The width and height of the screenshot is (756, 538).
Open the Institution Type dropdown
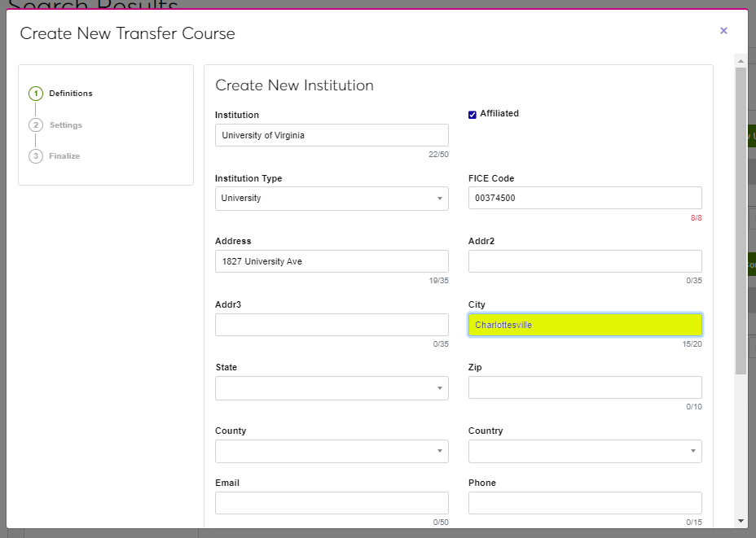pos(332,199)
